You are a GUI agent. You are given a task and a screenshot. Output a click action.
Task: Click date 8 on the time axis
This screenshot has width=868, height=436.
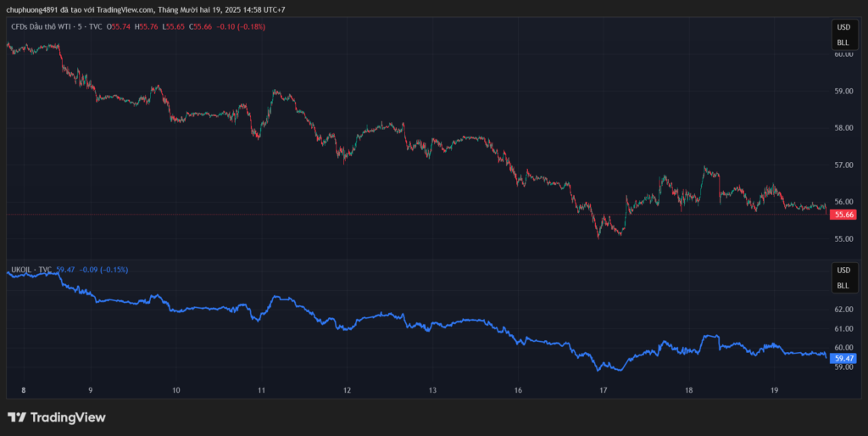coord(24,390)
